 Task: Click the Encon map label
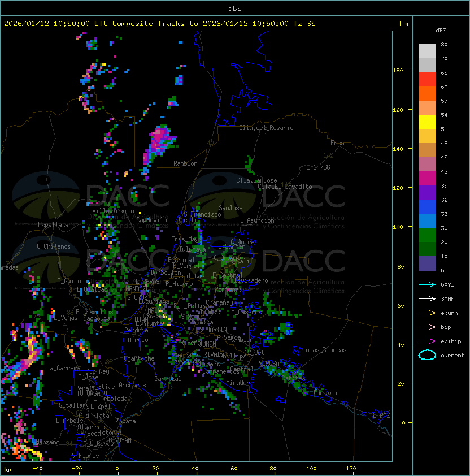pyautogui.click(x=339, y=143)
